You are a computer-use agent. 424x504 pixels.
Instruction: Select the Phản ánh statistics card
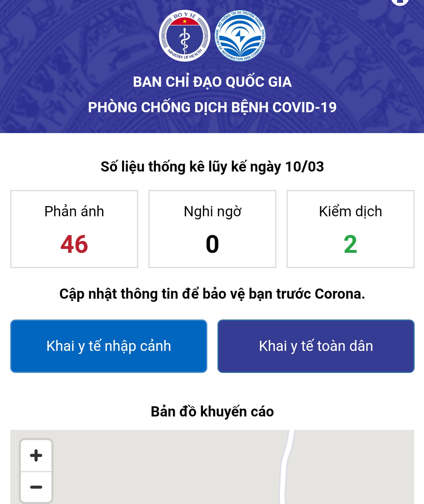point(74,229)
